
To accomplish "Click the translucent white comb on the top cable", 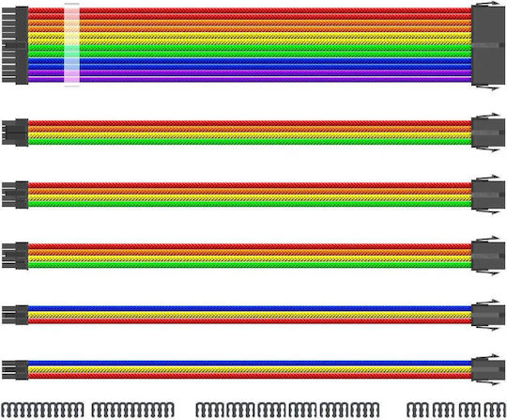I will [71, 45].
